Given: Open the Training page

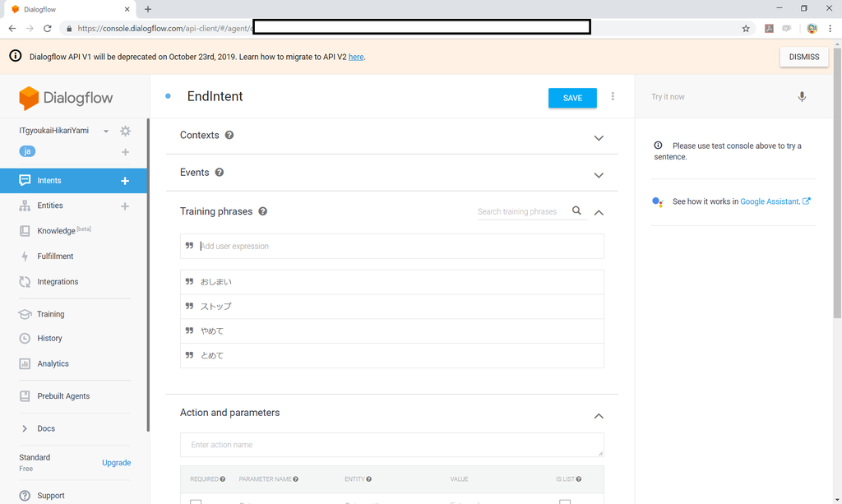Looking at the screenshot, I should [50, 314].
